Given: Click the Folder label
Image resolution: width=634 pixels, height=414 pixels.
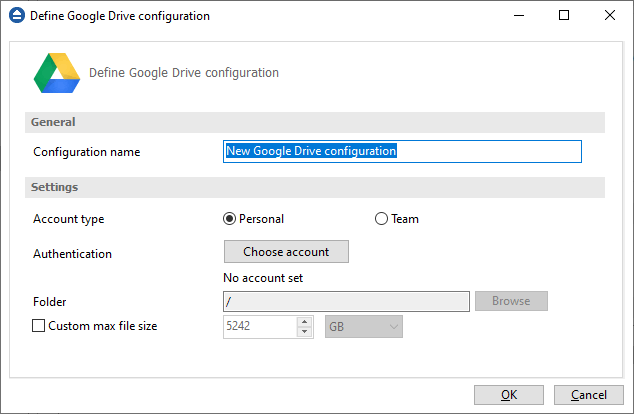Looking at the screenshot, I should point(49,302).
